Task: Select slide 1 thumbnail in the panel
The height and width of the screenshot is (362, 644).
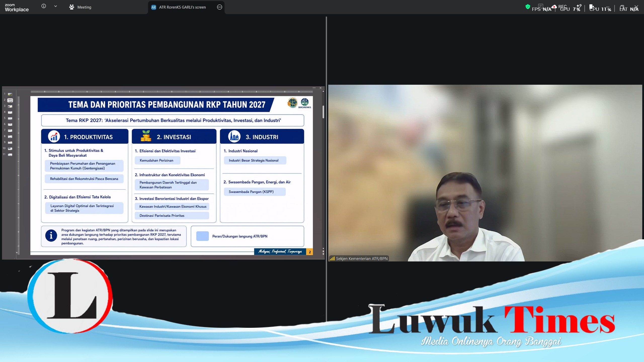Action: click(10, 94)
